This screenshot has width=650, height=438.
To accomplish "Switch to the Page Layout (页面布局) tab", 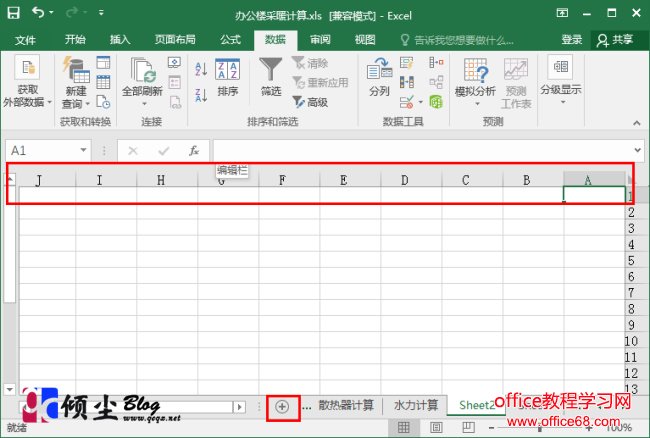I will (x=175, y=40).
